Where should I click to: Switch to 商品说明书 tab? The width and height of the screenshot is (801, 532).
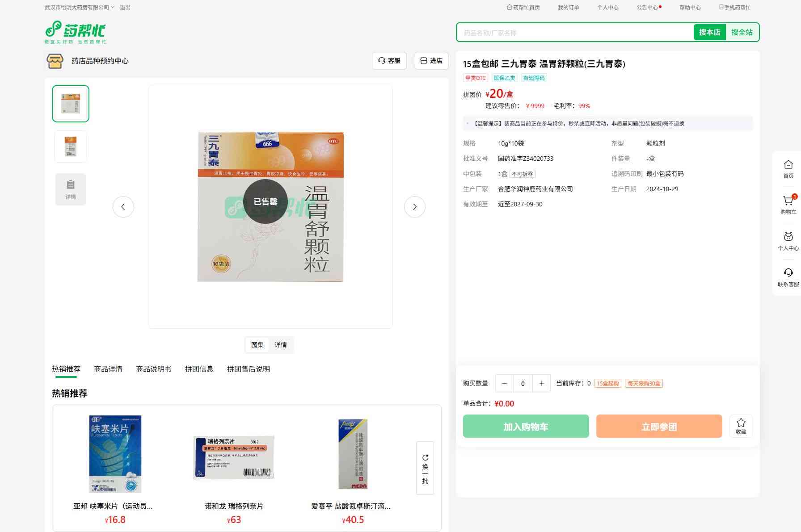[x=153, y=369]
